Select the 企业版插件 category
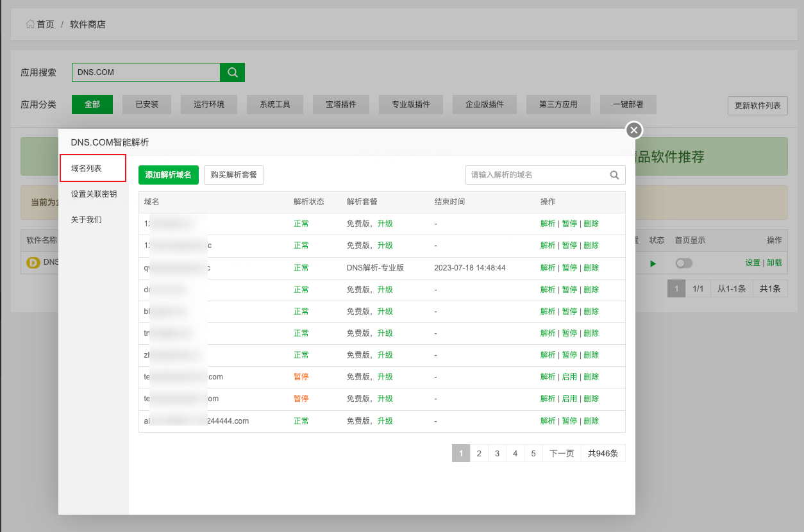804x532 pixels. point(485,104)
